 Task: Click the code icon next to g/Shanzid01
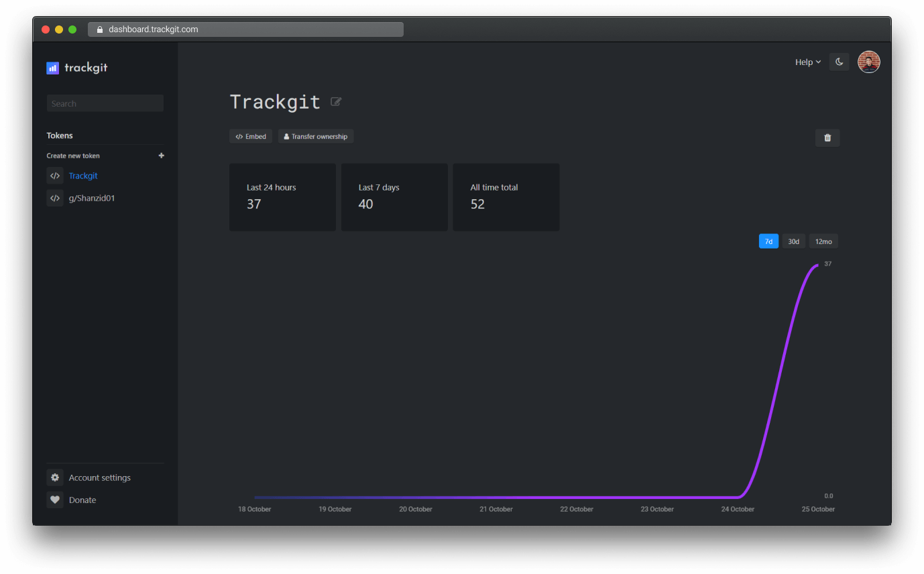click(x=55, y=198)
